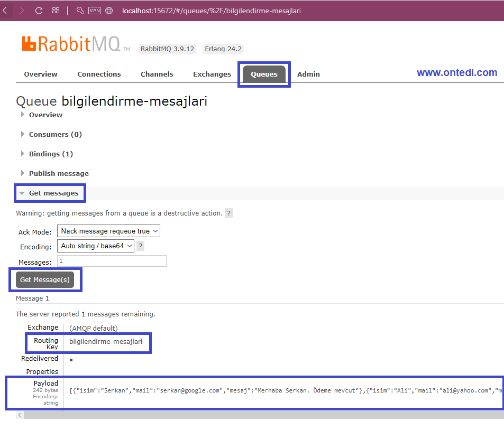Open the Channels tab
Viewport: 504px width, 430px height.
tap(157, 74)
